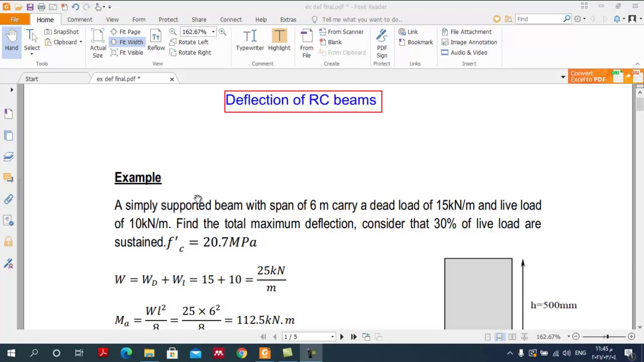Go to the next page
Image resolution: width=644 pixels, height=362 pixels.
[x=342, y=337]
